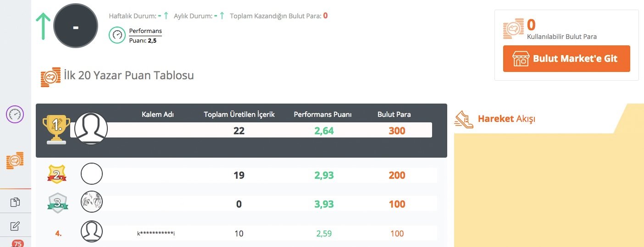Click the Performans Puanı gauge icon in header
Screen dimensions: 644x247
coord(117,35)
